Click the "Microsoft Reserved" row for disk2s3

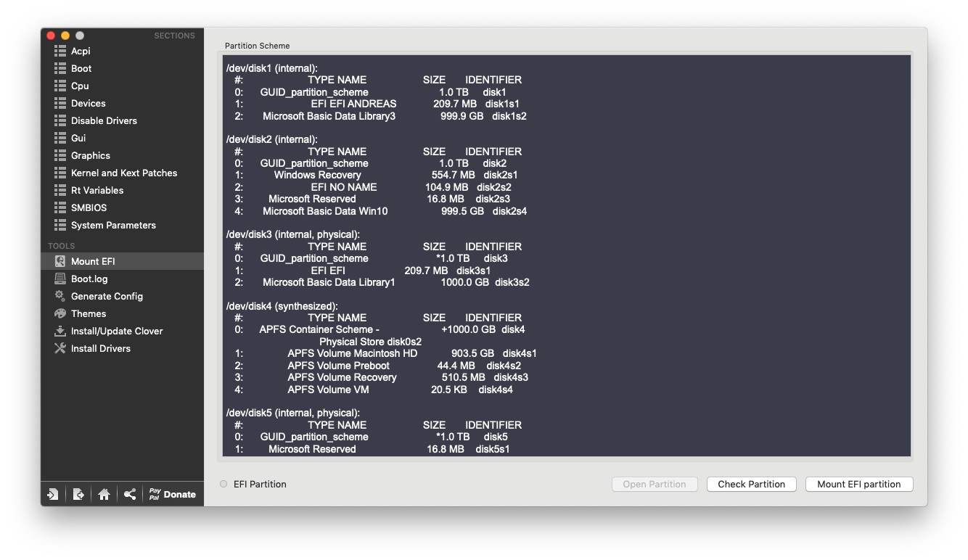point(372,199)
